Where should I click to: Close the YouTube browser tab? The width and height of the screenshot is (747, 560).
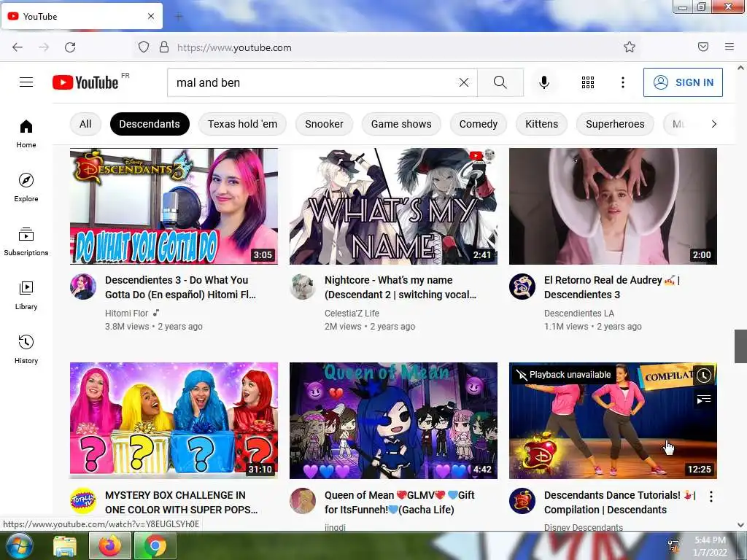(151, 16)
